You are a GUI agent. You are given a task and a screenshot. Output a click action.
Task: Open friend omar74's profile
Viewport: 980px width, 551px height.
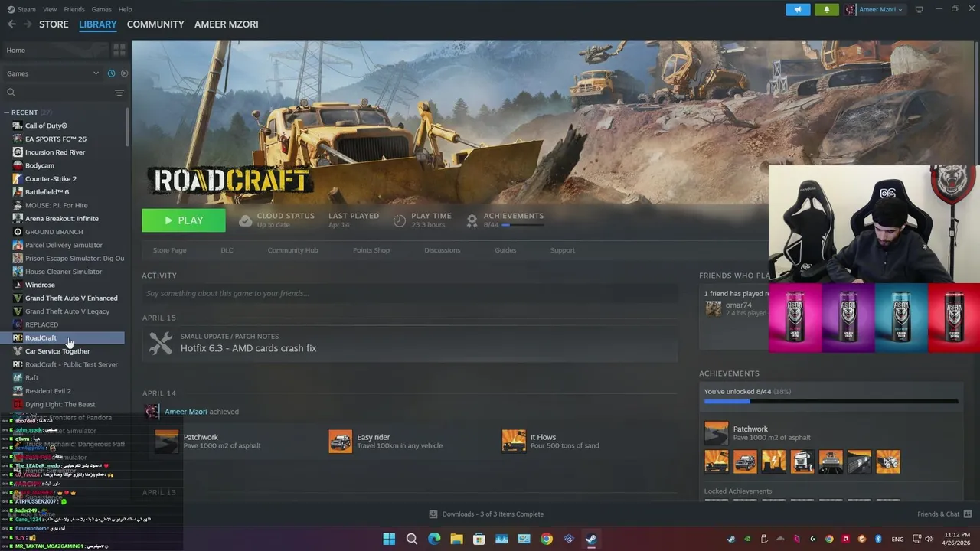click(738, 305)
